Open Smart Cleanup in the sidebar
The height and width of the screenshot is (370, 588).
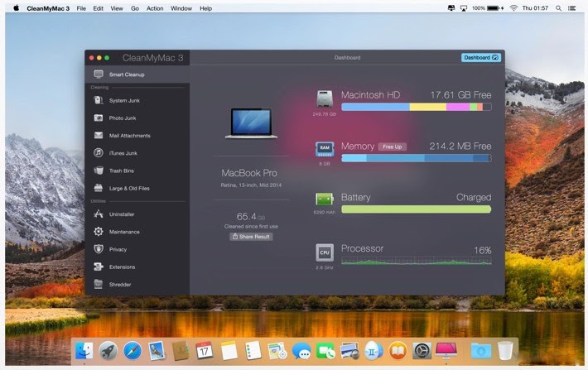[x=137, y=74]
